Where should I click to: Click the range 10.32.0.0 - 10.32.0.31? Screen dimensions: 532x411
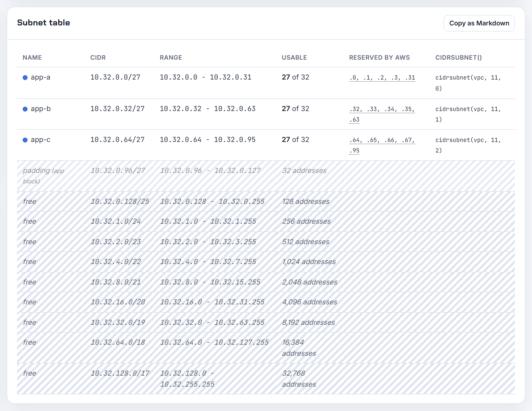click(206, 77)
